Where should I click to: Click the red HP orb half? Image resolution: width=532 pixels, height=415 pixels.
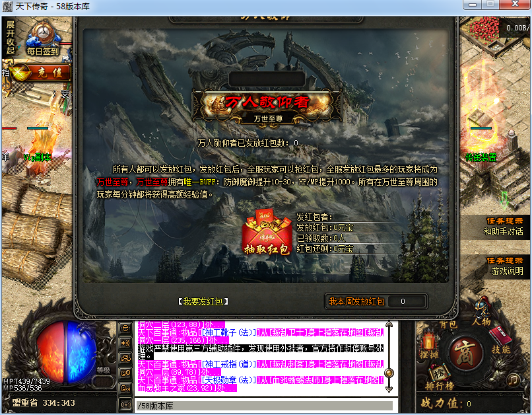click(x=50, y=352)
